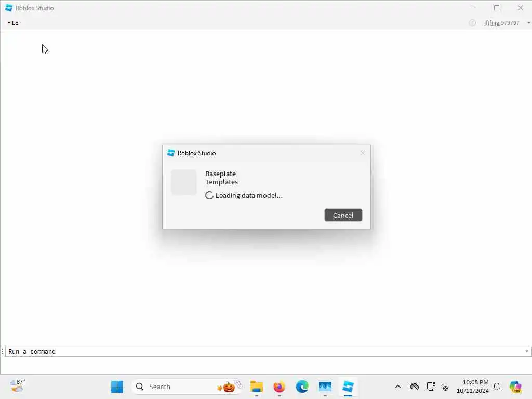Click the Baseplate template thumbnail
This screenshot has height=399, width=532.
184,182
